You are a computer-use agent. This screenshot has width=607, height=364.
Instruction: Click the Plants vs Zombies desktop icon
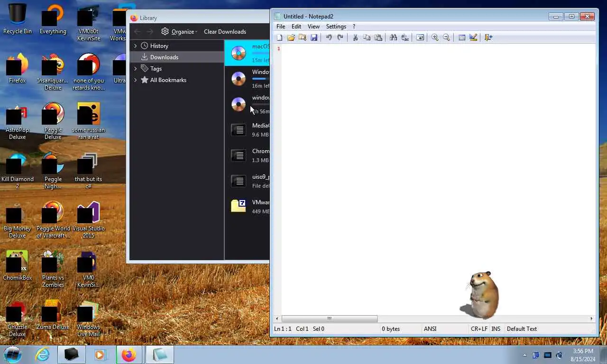(53, 269)
